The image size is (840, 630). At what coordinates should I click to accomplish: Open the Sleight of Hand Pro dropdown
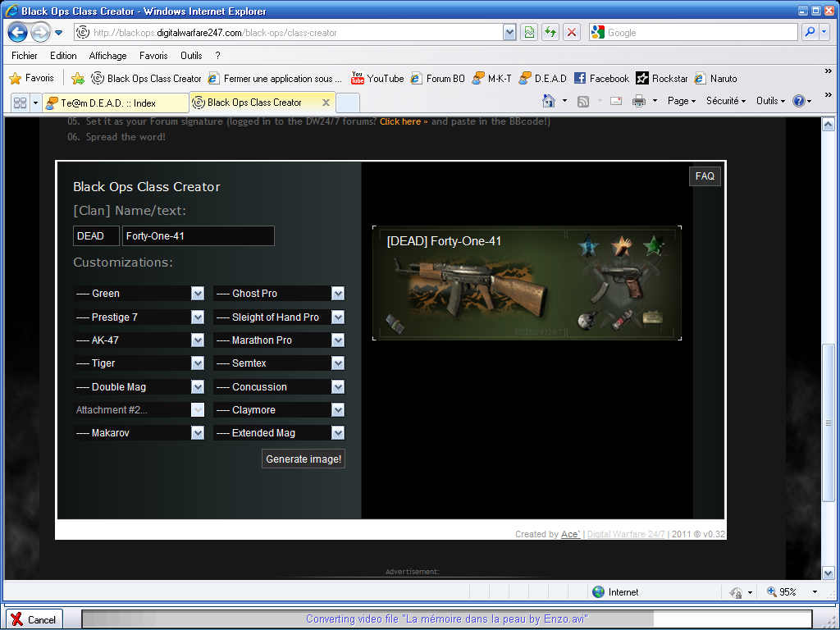point(279,317)
